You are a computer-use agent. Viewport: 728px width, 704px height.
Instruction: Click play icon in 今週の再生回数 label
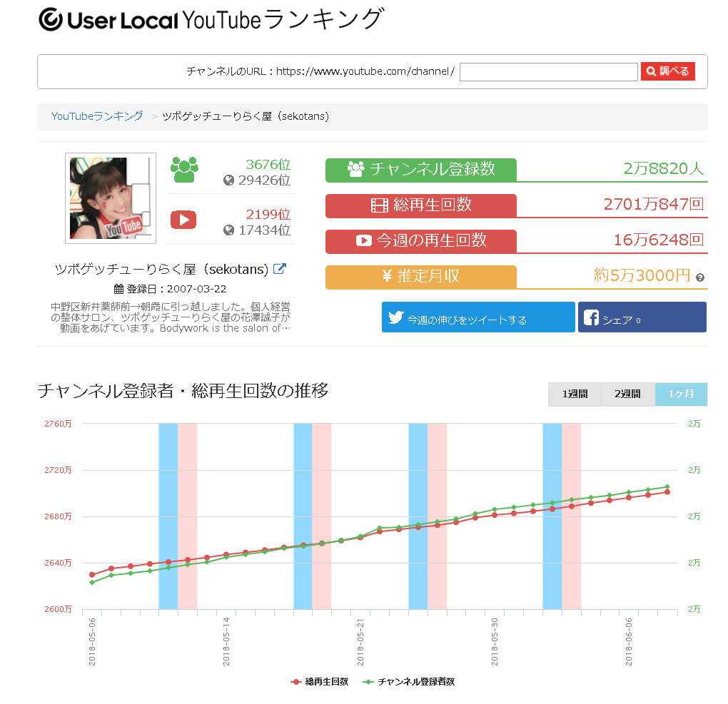[364, 240]
